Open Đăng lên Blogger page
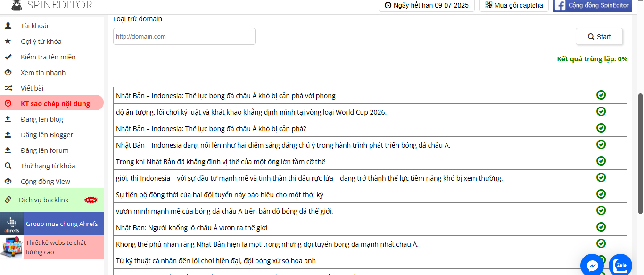Image resolution: width=644 pixels, height=275 pixels. (47, 135)
